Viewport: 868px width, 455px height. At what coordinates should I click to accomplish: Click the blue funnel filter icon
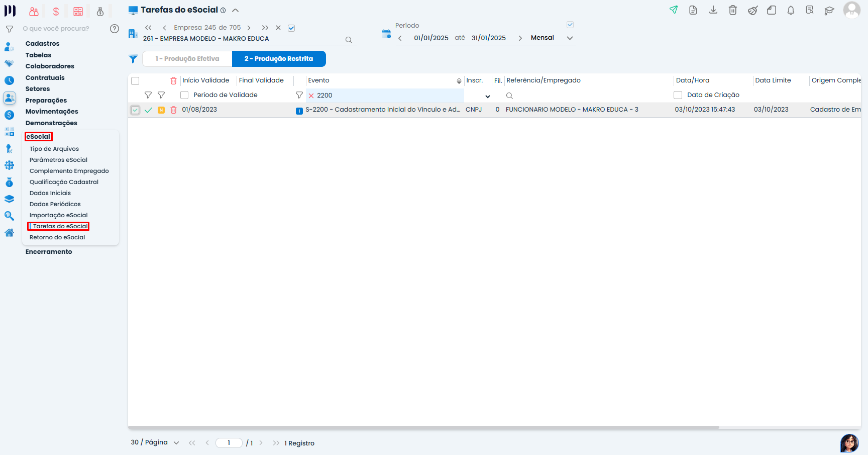coord(133,59)
